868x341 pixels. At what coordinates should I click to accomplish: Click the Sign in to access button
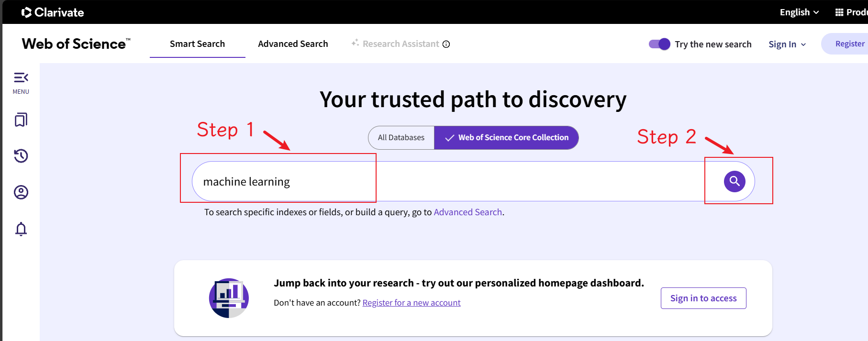[703, 298]
